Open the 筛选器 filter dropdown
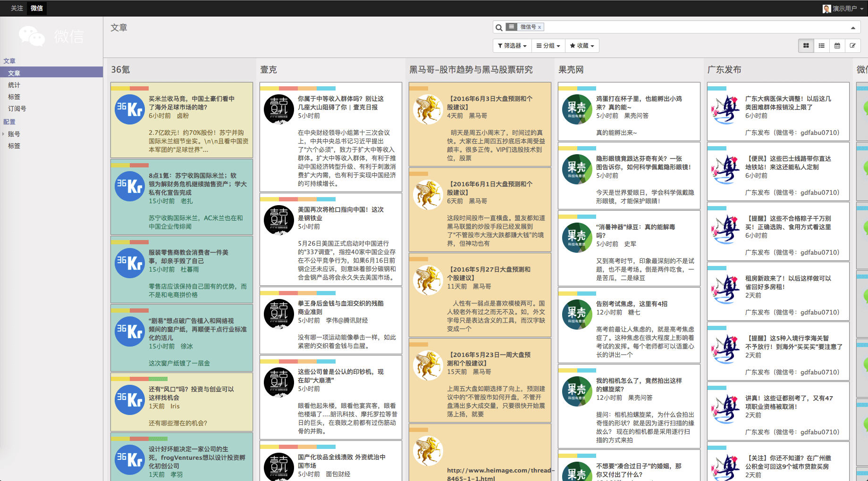Screen dimensions: 868x481 [x=512, y=46]
